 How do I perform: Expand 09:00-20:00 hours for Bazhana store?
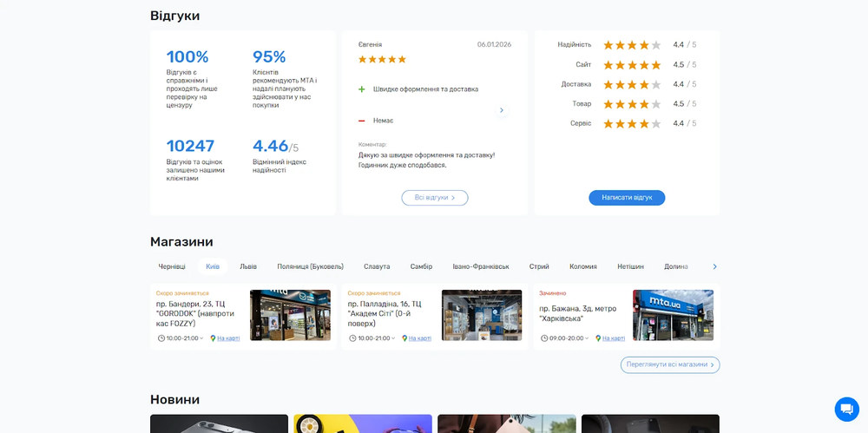click(568, 338)
